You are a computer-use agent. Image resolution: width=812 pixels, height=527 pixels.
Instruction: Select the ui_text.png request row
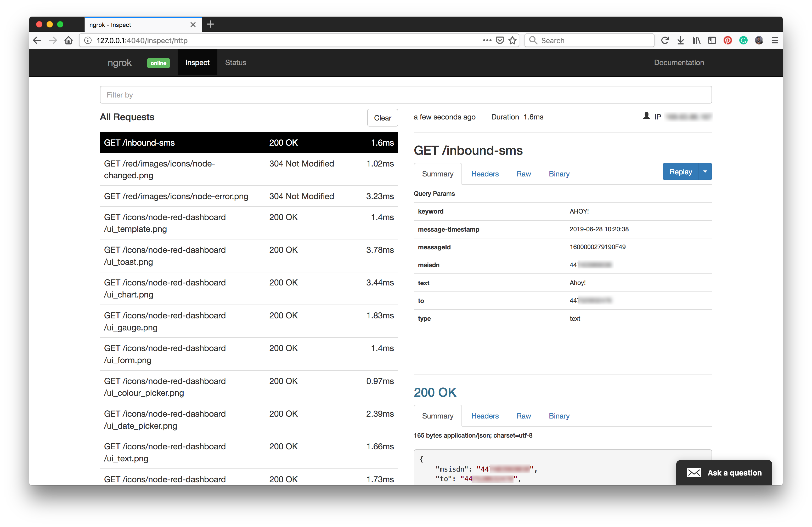pyautogui.click(x=249, y=452)
